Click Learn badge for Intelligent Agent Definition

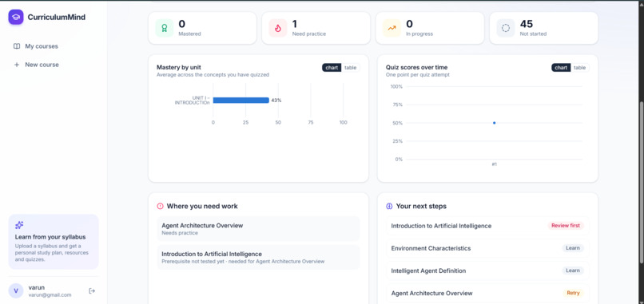[x=573, y=270]
